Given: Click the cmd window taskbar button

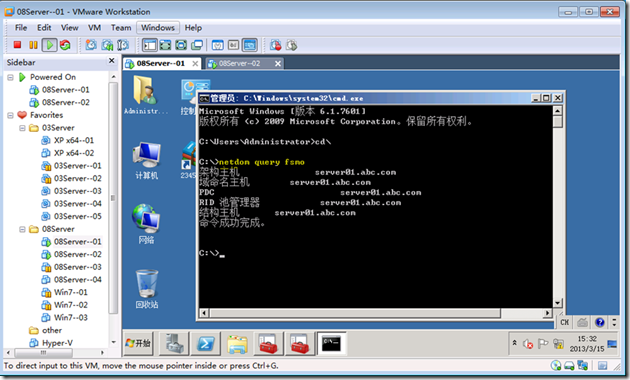Looking at the screenshot, I should pos(331,344).
